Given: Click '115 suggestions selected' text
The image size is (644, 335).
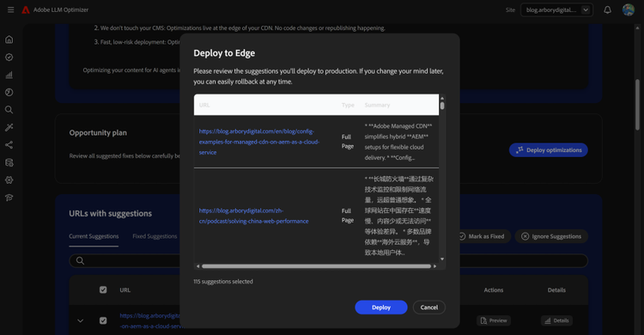Looking at the screenshot, I should 223,282.
